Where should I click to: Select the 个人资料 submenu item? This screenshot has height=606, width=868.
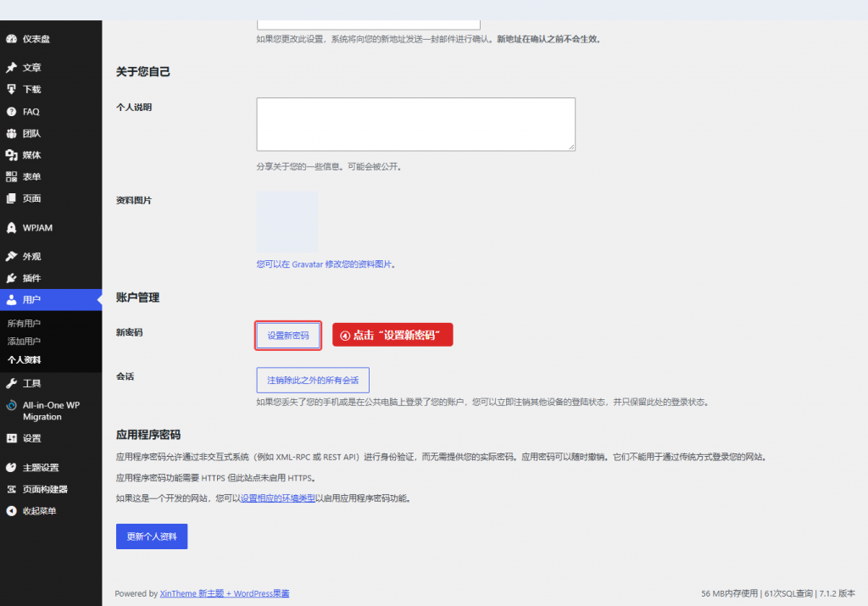pos(24,359)
